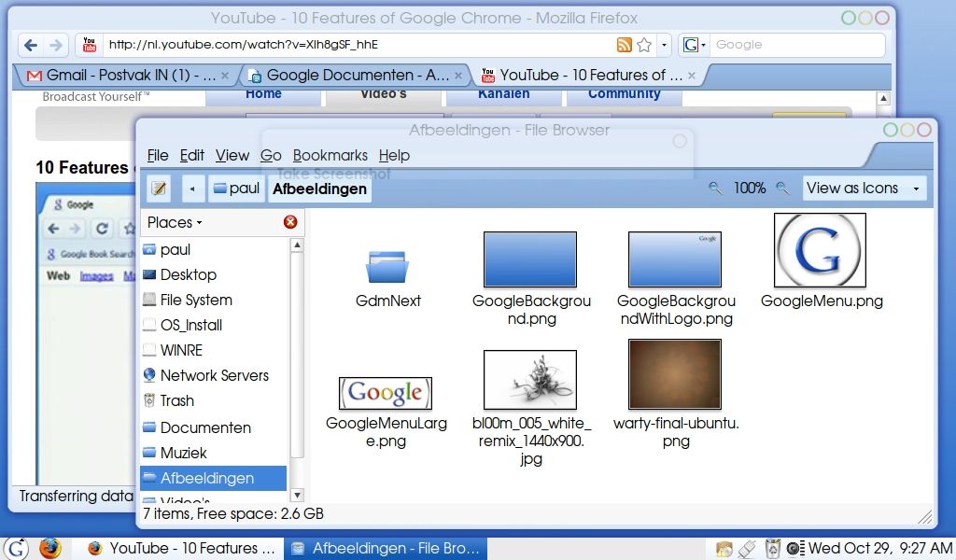Open Google search engine selector dropdown
The image size is (956, 560).
694,45
